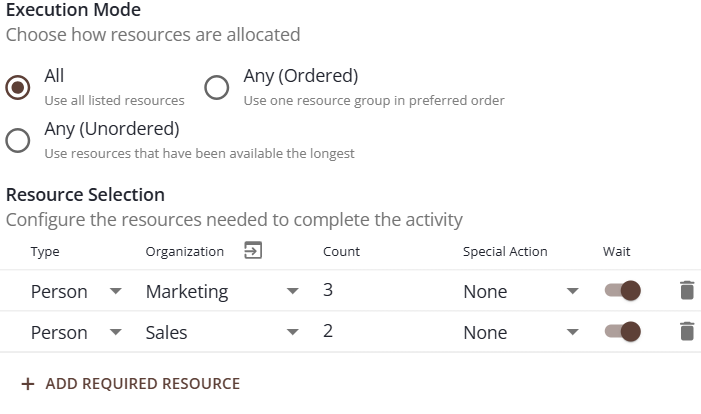Choose Any (Unordered) execution mode
The height and width of the screenshot is (414, 701).
(x=17, y=140)
